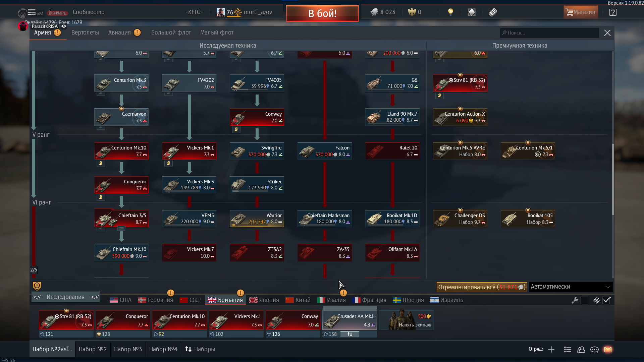
Task: Click the warning shield icon below rank bar
Action: tap(37, 286)
